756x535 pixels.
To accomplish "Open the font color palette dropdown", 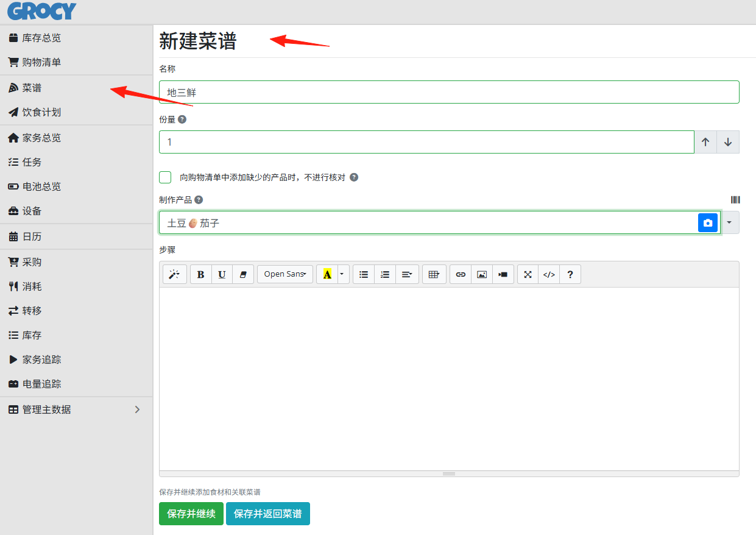I will pos(343,274).
